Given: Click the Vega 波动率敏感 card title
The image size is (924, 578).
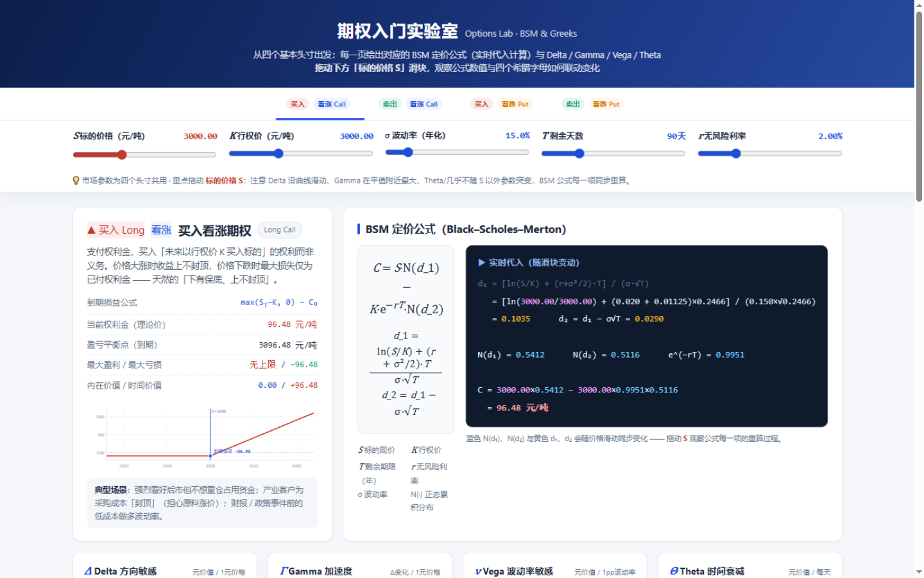Looking at the screenshot, I should 514,571.
